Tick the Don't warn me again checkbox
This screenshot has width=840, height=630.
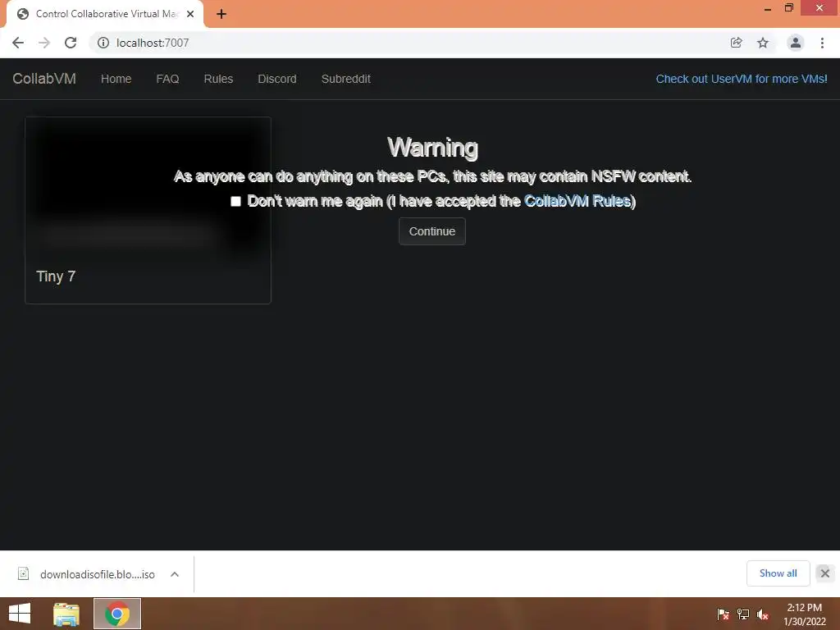(x=235, y=202)
